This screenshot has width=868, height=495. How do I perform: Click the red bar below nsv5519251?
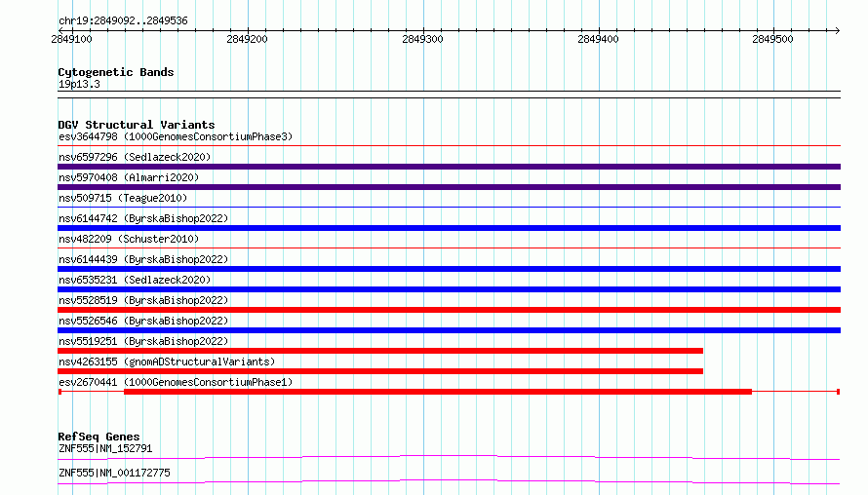tap(380, 351)
